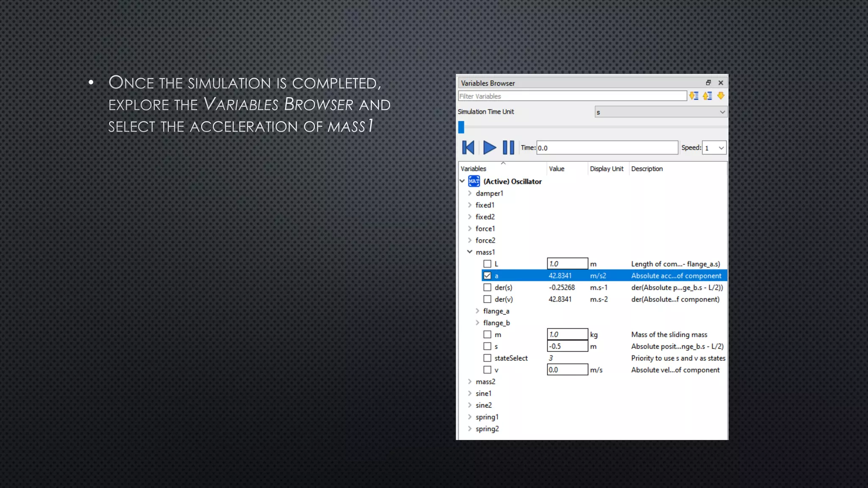Click the Oscillator MAT result icon
Image resolution: width=868 pixels, height=488 pixels.
pos(474,181)
